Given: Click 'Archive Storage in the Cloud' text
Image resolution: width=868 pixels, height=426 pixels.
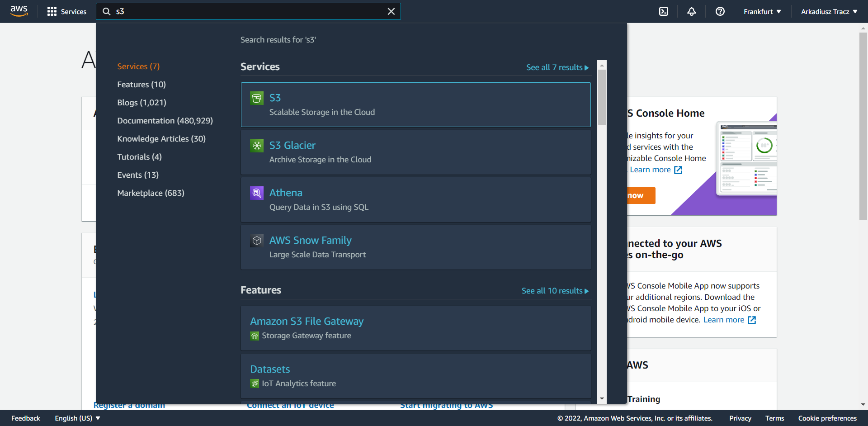Looking at the screenshot, I should 320,160.
